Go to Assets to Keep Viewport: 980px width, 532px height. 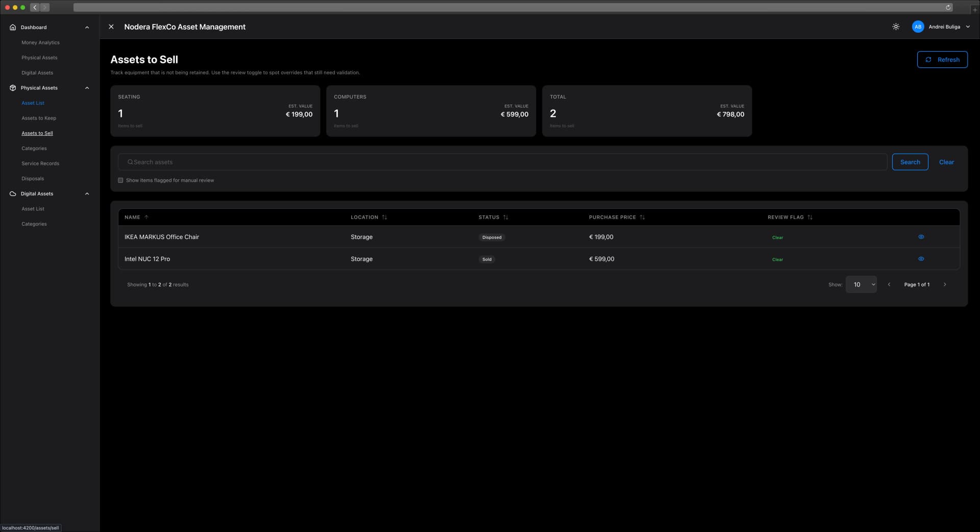pos(39,118)
